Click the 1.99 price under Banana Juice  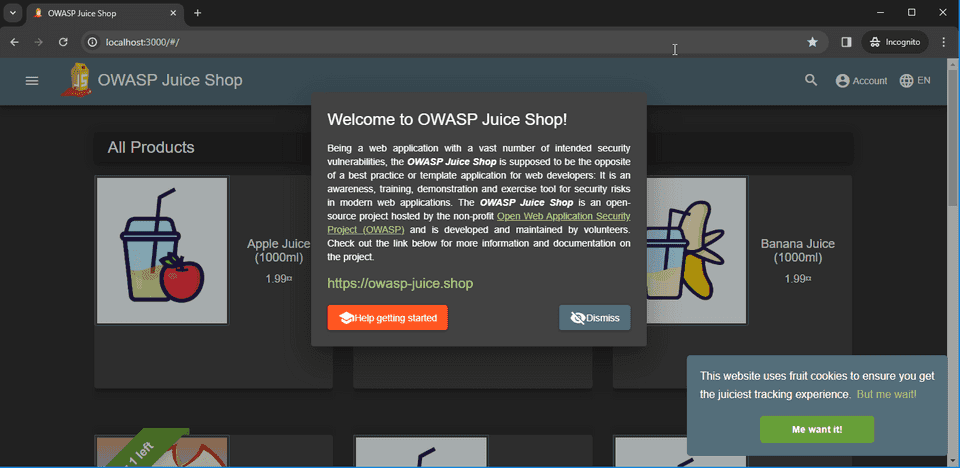coord(798,279)
